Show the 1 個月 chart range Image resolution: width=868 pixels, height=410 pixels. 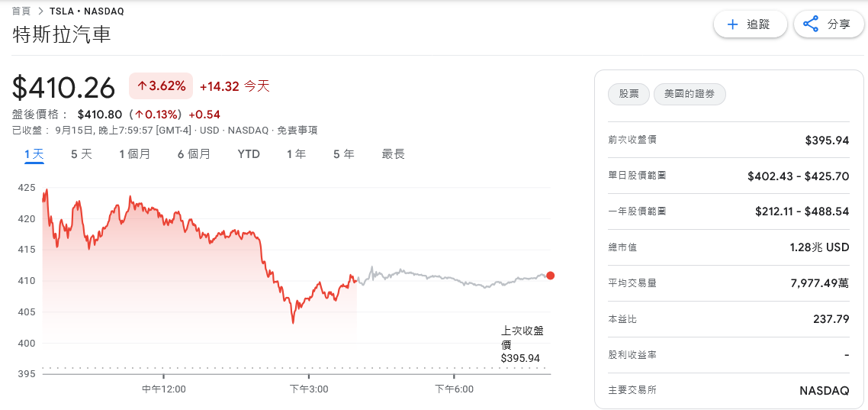point(134,154)
